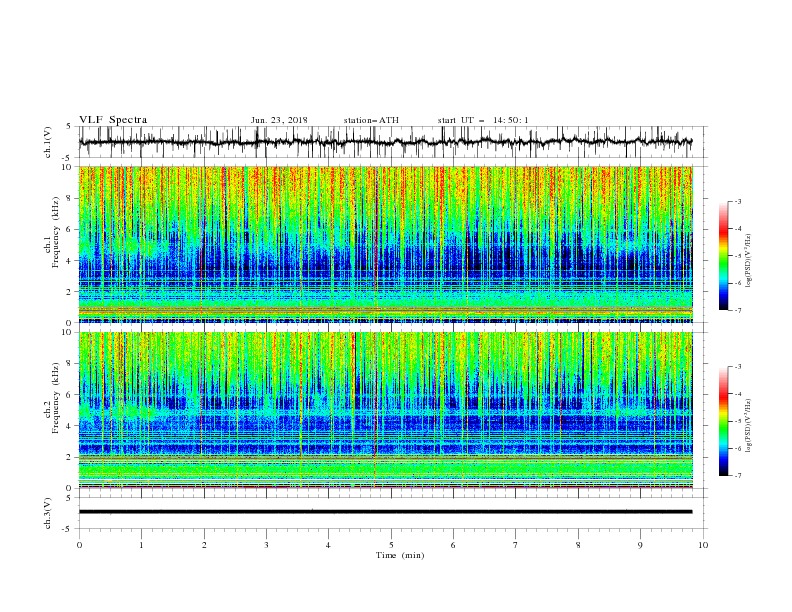Viewport: 792px width, 612px height.
Task: Click the ch.1 frequency spectrogram
Action: point(386,244)
